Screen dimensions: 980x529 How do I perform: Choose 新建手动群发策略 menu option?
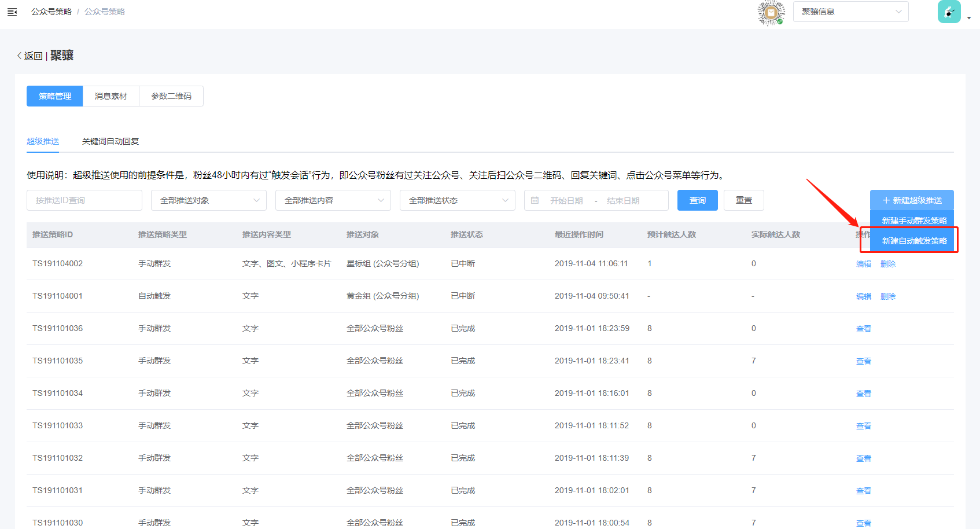913,221
